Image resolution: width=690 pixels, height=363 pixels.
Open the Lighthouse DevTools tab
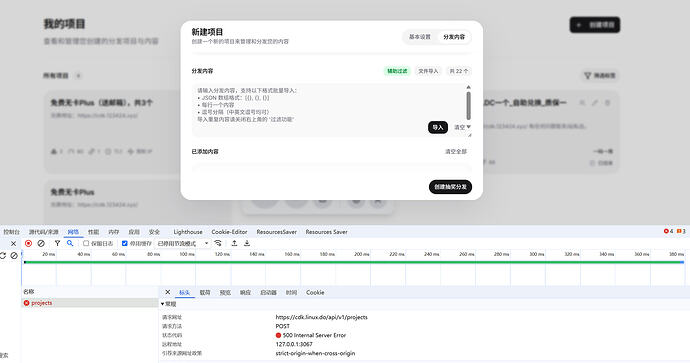coord(188,232)
